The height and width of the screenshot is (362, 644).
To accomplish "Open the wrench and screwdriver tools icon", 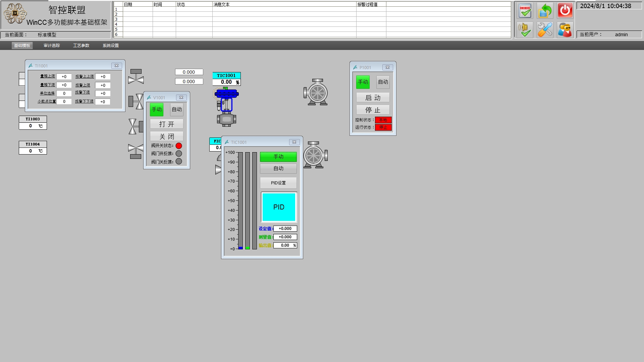I will pyautogui.click(x=545, y=30).
